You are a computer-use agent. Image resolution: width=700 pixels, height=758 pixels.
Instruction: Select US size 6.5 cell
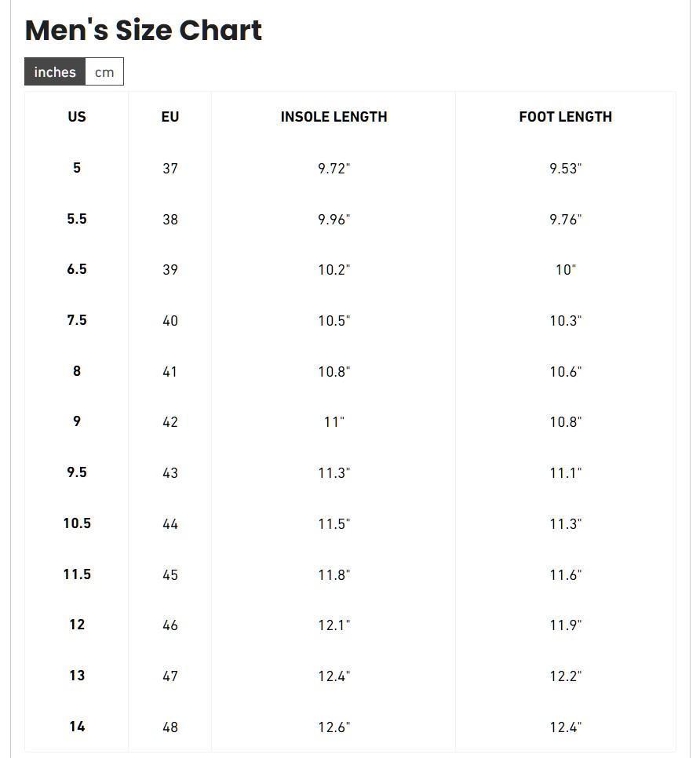(x=77, y=269)
